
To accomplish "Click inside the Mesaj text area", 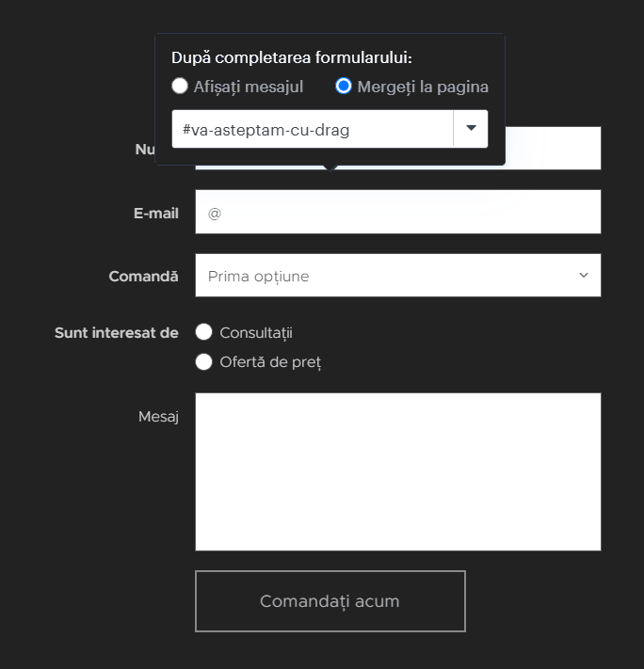I will (398, 472).
